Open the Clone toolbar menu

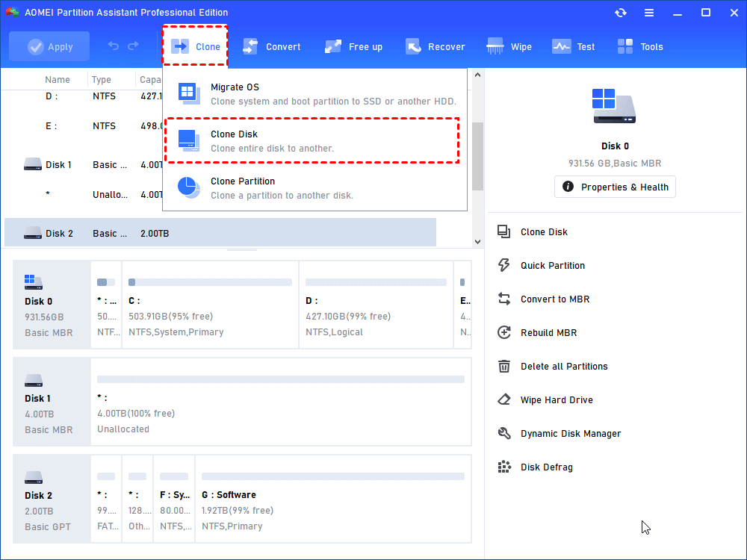(x=195, y=46)
